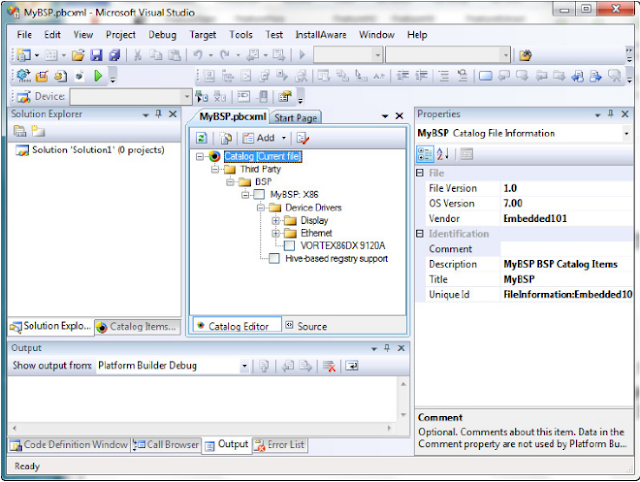Image resolution: width=640 pixels, height=482 pixels.
Task: Click the Increase Indent icon
Action: click(421, 76)
